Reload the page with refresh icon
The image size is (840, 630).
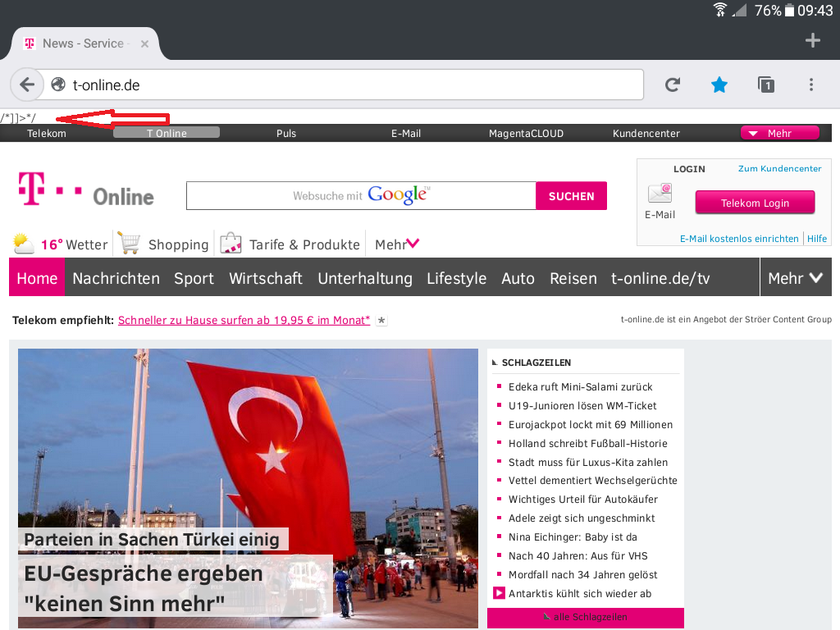pos(673,84)
